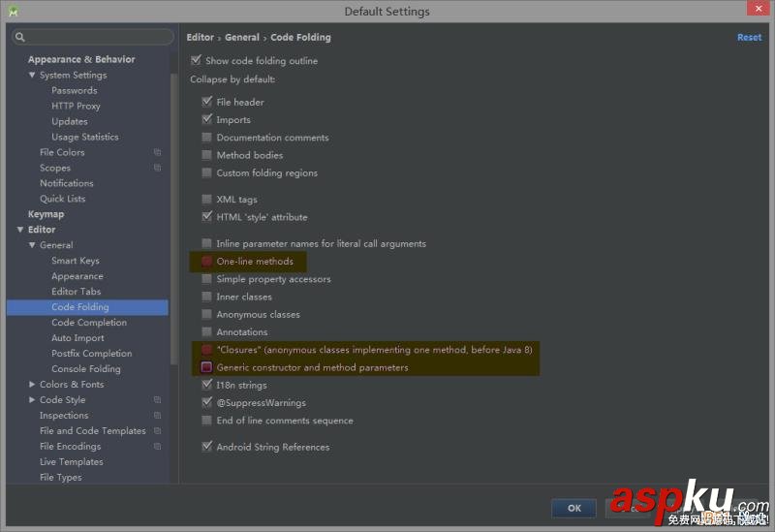The height and width of the screenshot is (532, 775).
Task: Uncheck the Imports checkbox
Action: click(x=206, y=119)
